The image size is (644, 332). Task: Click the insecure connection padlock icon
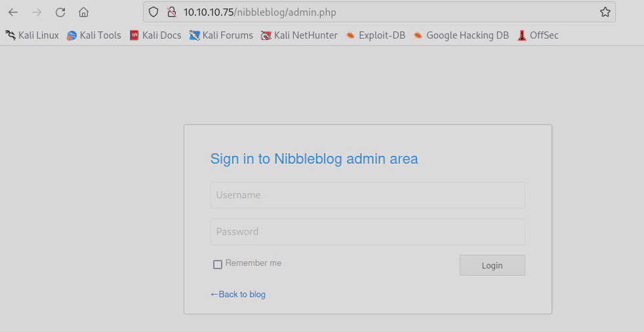(x=171, y=12)
